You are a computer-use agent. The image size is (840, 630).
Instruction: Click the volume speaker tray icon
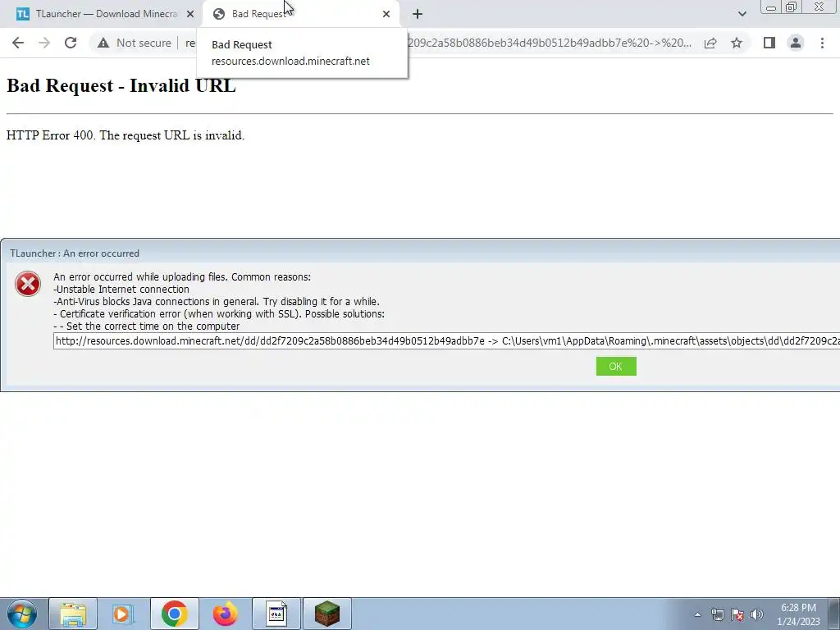[x=757, y=614]
